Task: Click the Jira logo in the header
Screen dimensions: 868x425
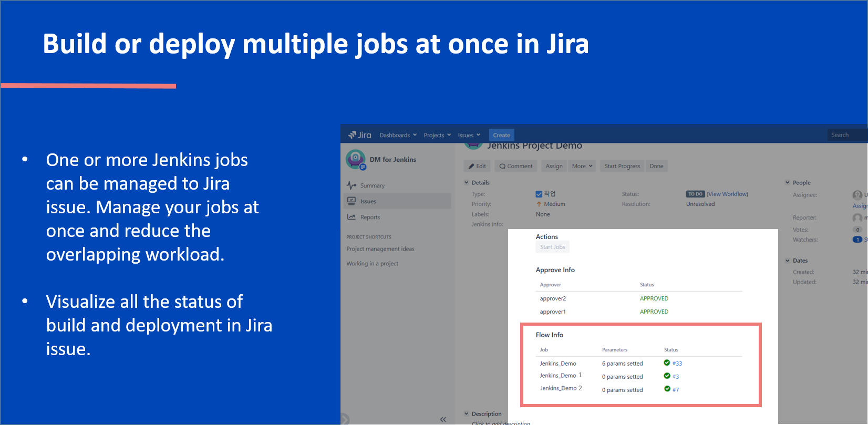Action: point(359,135)
